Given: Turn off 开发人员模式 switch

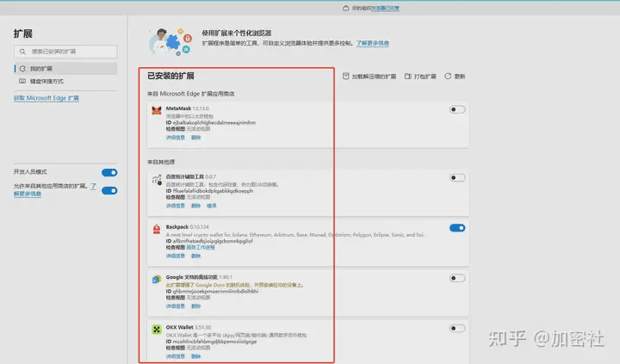Looking at the screenshot, I should pyautogui.click(x=109, y=172).
